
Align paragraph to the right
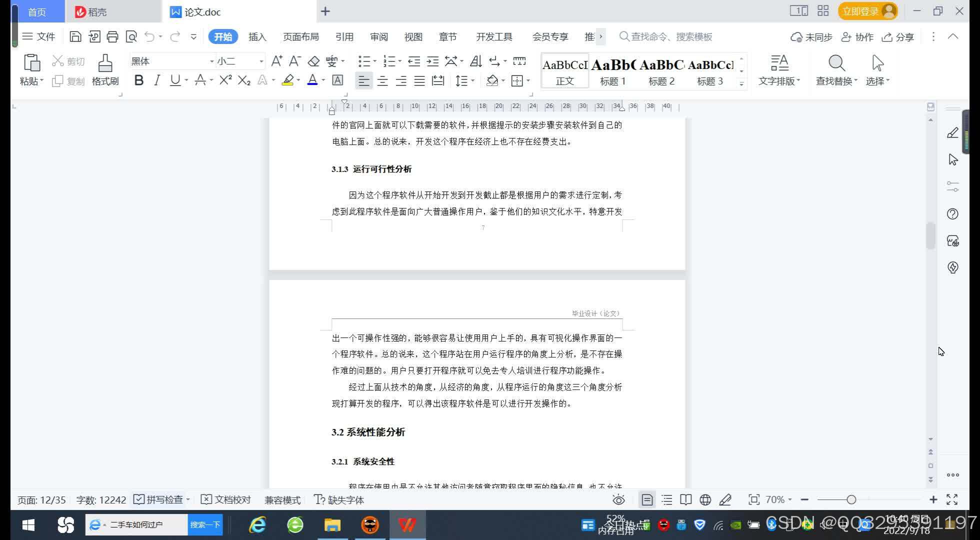(401, 80)
